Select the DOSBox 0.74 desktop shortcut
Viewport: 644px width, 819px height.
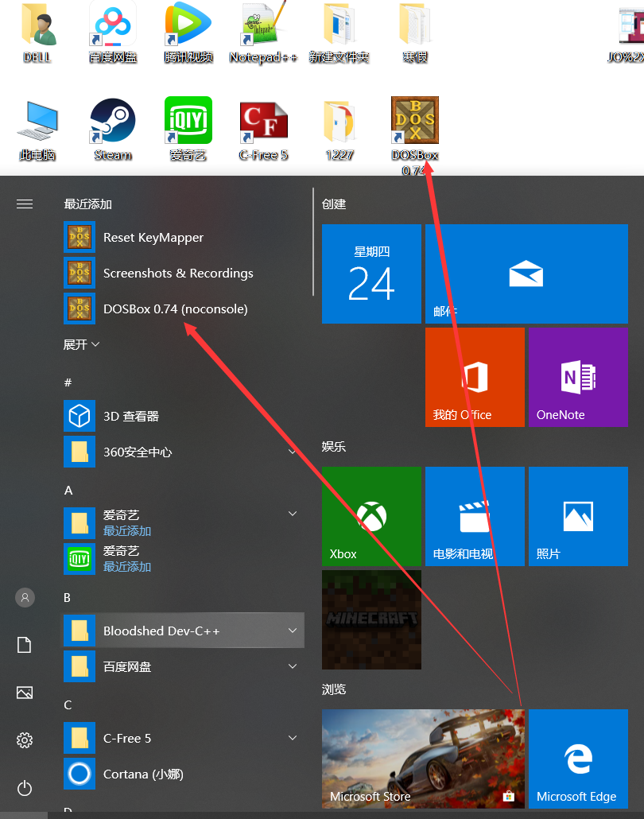tap(415, 136)
